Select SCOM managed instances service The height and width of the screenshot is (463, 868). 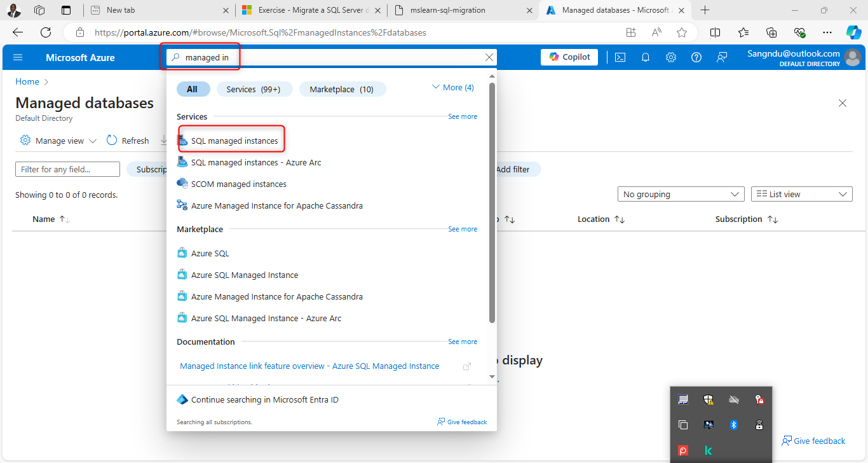point(239,184)
